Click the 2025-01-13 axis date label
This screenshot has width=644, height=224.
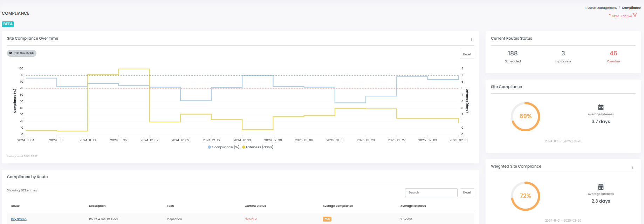click(335, 140)
